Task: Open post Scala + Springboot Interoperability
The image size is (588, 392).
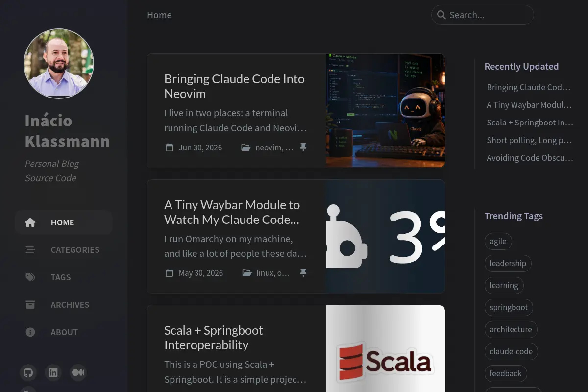Action: 214,338
